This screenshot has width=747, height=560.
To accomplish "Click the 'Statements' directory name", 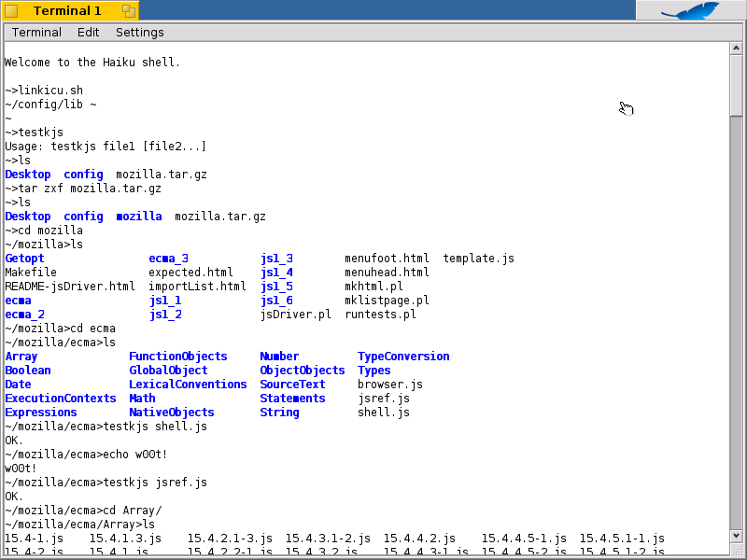I will [x=292, y=399].
